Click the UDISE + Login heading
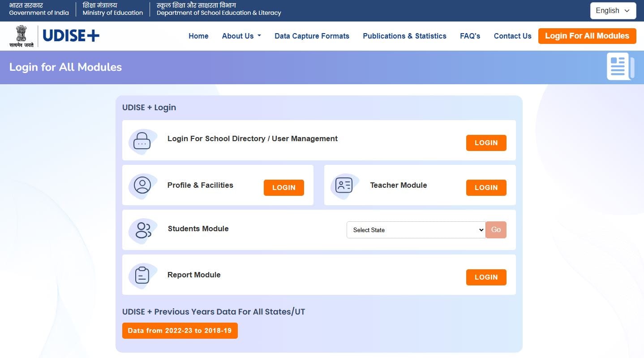 tap(149, 108)
